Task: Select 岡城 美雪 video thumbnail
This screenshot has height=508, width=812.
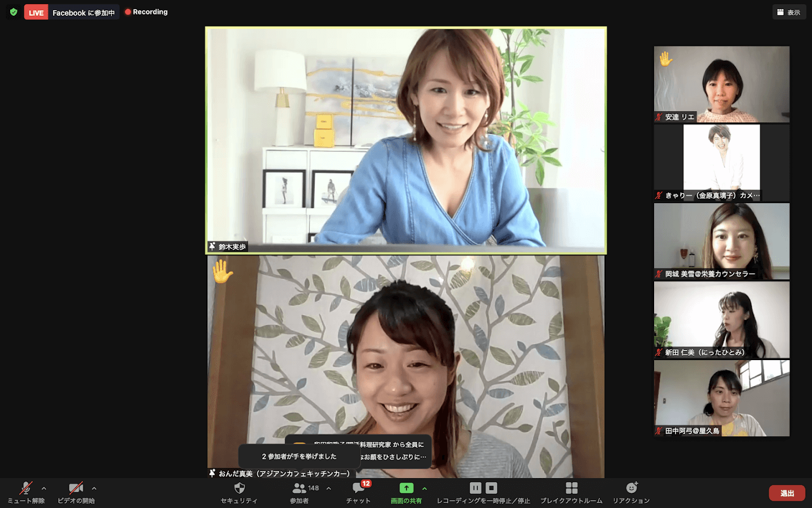Action: pos(722,241)
